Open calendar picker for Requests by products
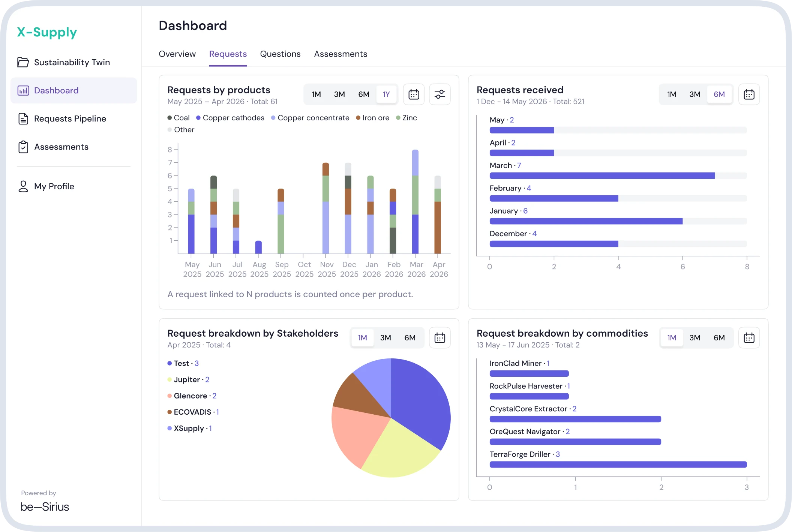The width and height of the screenshot is (792, 532). point(414,94)
